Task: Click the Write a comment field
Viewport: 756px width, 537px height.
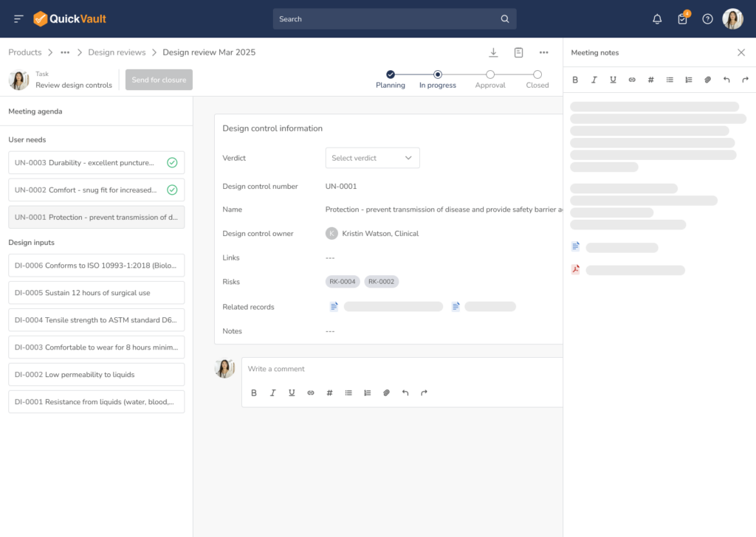Action: pyautogui.click(x=332, y=368)
